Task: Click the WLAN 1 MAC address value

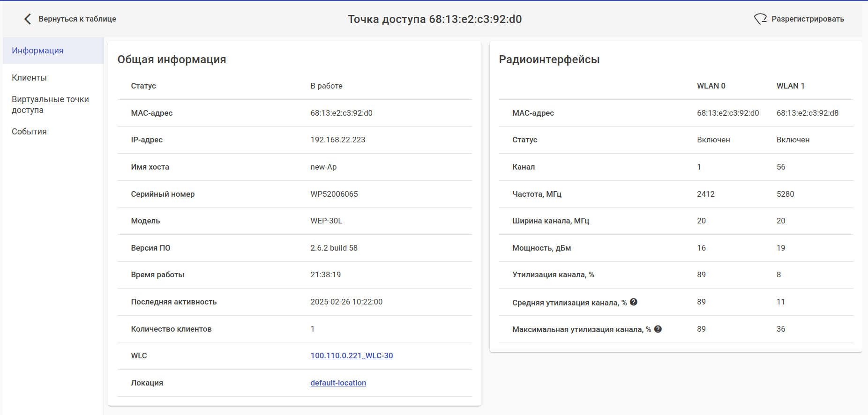Action: coord(807,113)
